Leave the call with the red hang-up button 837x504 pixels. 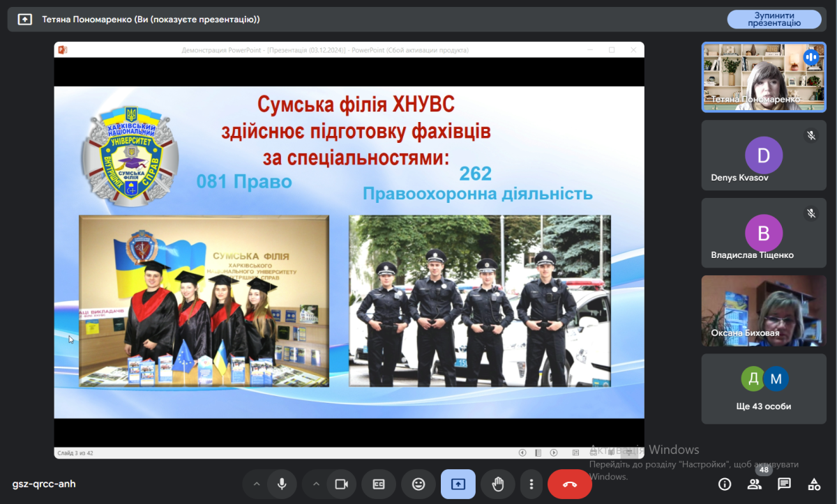pyautogui.click(x=569, y=484)
